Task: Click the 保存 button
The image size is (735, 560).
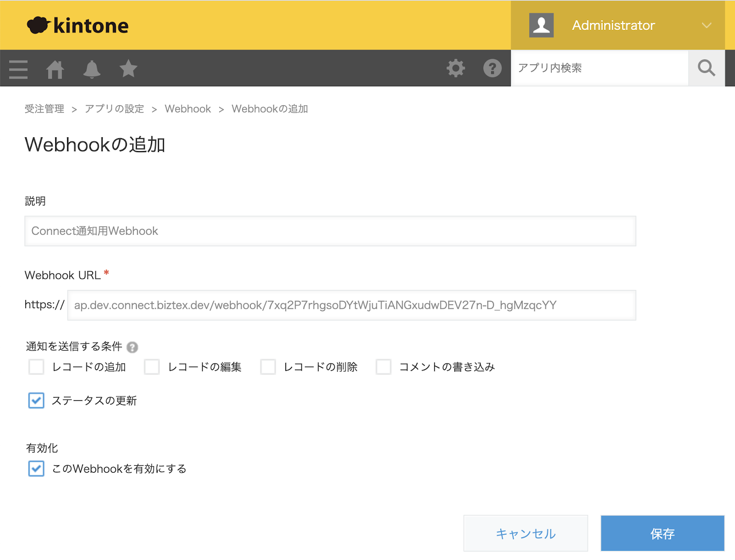Action: [662, 533]
